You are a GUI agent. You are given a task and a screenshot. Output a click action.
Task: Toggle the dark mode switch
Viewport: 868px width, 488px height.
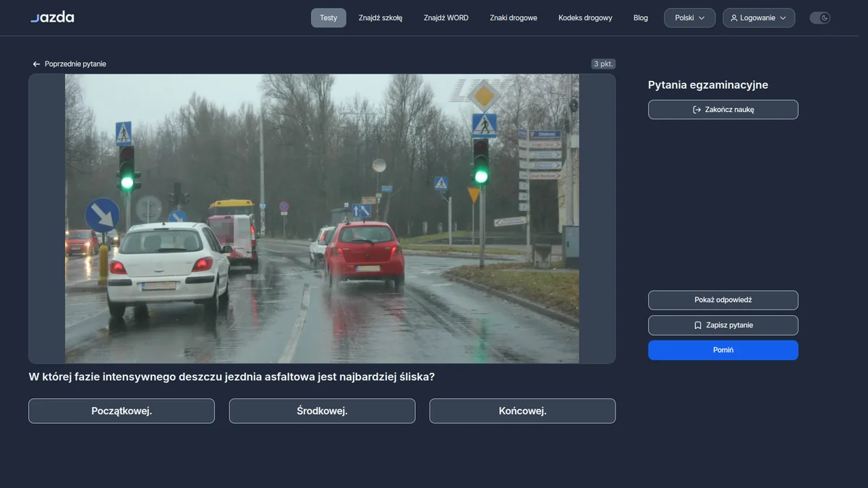click(x=820, y=18)
